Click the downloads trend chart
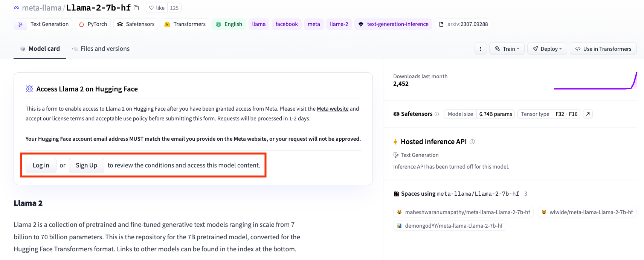Viewport: 644px width, 260px height. point(595,81)
